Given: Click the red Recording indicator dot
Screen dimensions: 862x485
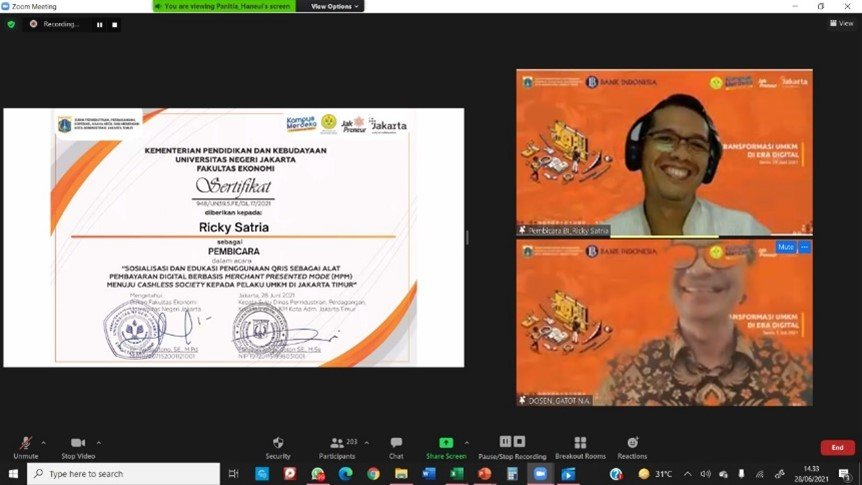Looking at the screenshot, I should click(34, 24).
